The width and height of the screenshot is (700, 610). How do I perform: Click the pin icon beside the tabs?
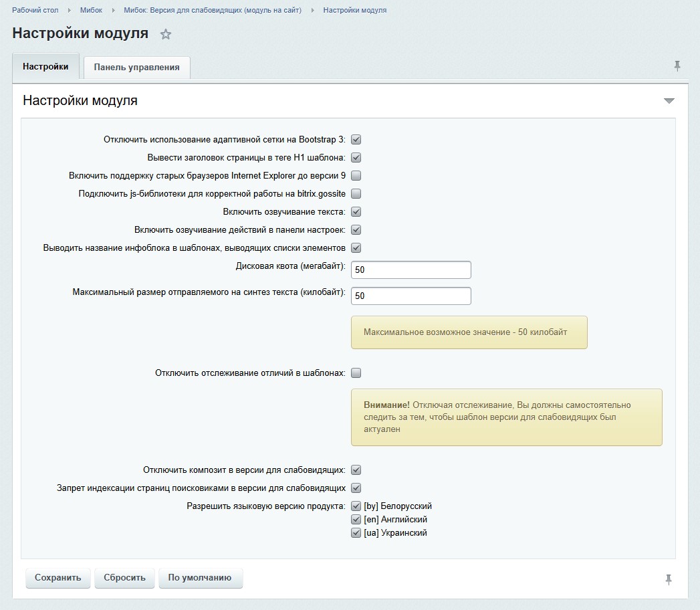point(677,66)
